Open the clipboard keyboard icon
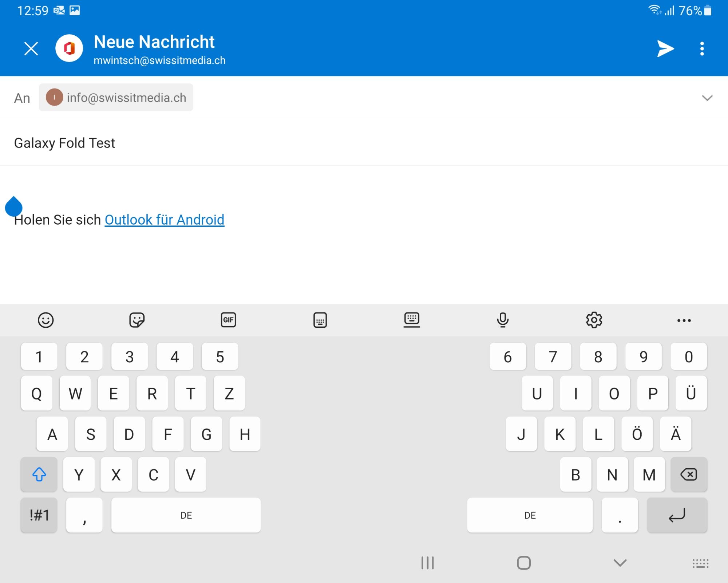 tap(320, 320)
